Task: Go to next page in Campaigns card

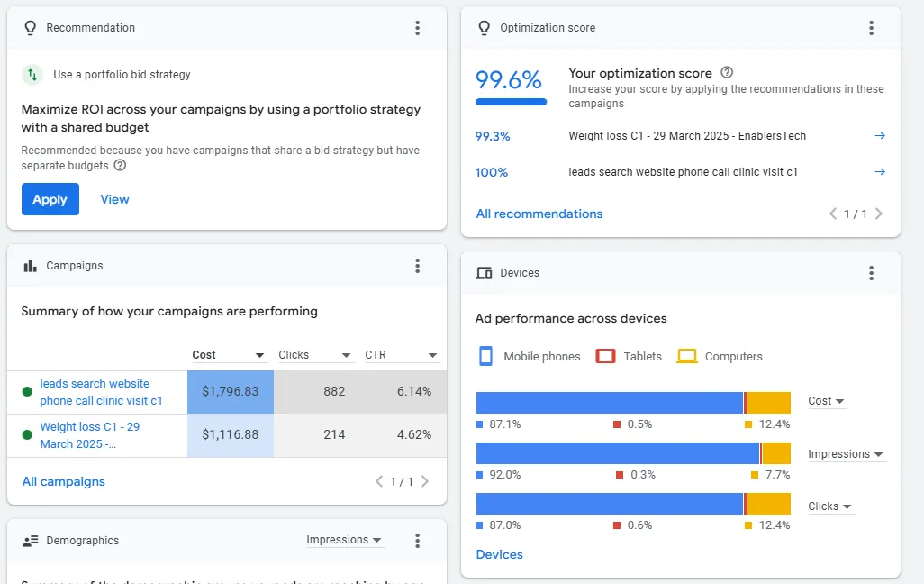Action: [425, 482]
